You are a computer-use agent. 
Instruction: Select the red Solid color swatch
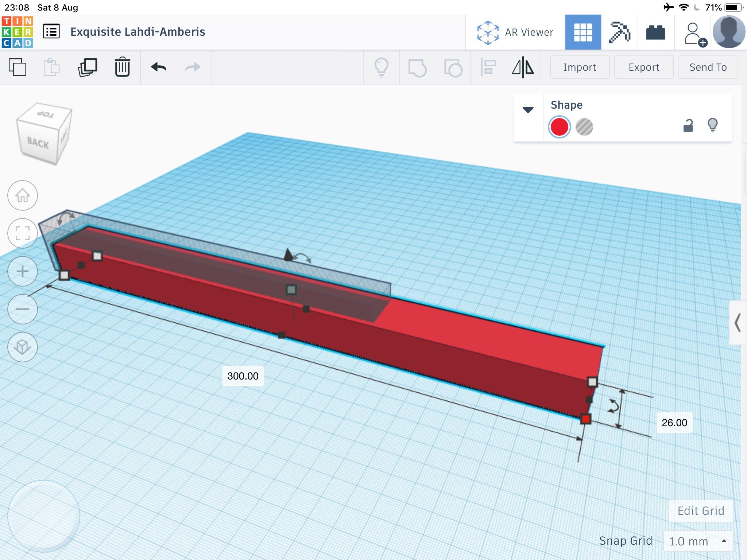559,127
